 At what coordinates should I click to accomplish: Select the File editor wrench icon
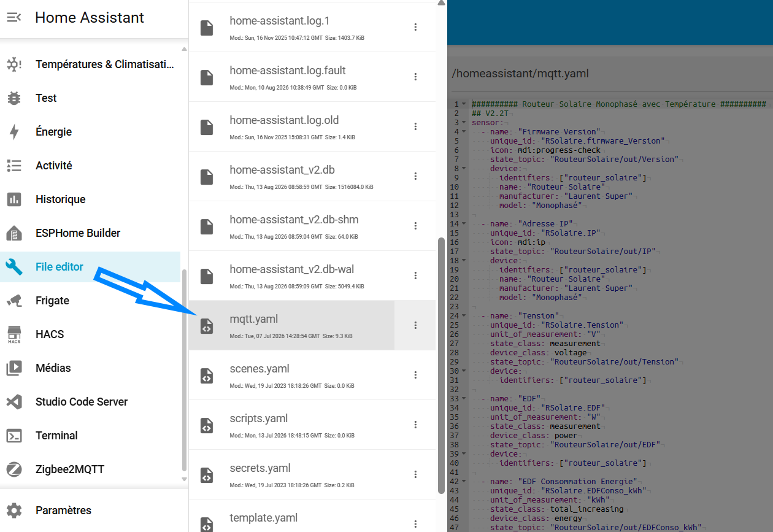pos(14,267)
